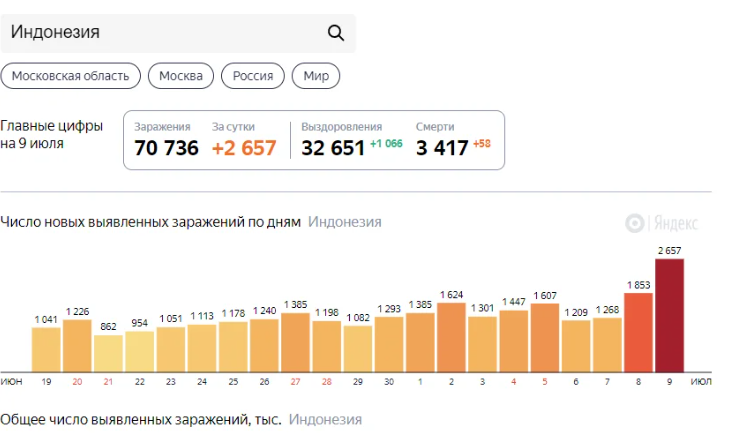
Task: Click the red axis date 27
Action: (x=295, y=382)
